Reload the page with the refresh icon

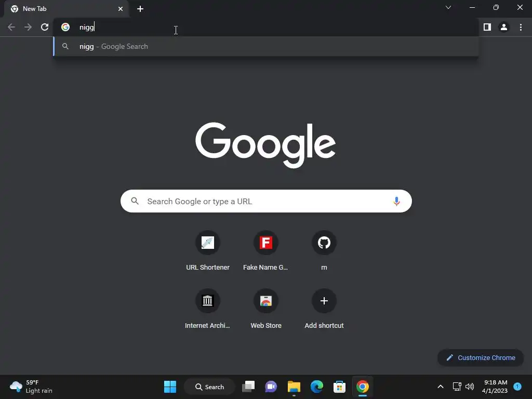coord(45,27)
